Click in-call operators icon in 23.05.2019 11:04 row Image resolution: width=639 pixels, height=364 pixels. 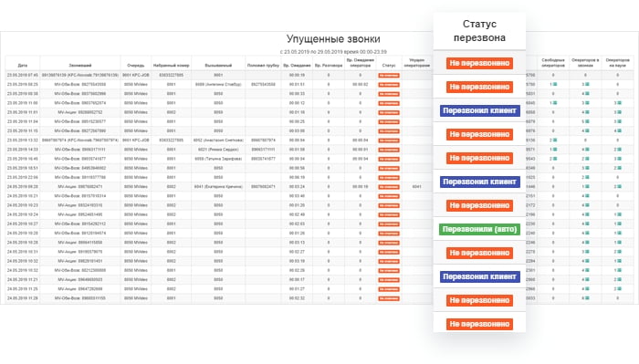tap(587, 121)
